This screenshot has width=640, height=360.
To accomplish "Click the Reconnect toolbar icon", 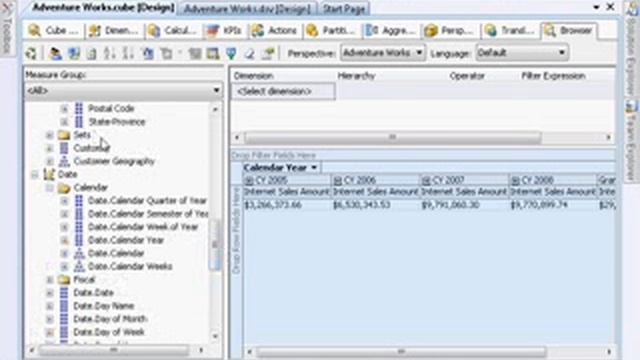I will [74, 53].
